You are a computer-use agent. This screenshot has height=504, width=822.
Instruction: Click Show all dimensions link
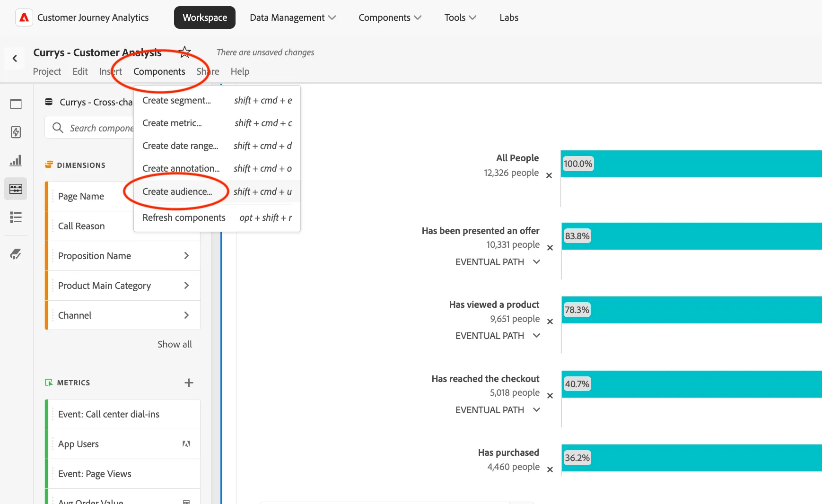click(x=175, y=344)
